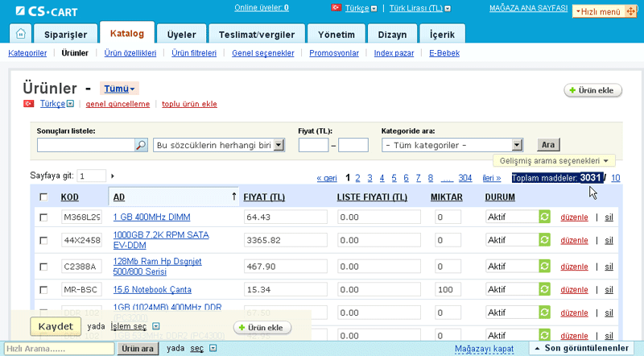
Task: Open the Hızlı menü dropdown
Action: pyautogui.click(x=598, y=11)
